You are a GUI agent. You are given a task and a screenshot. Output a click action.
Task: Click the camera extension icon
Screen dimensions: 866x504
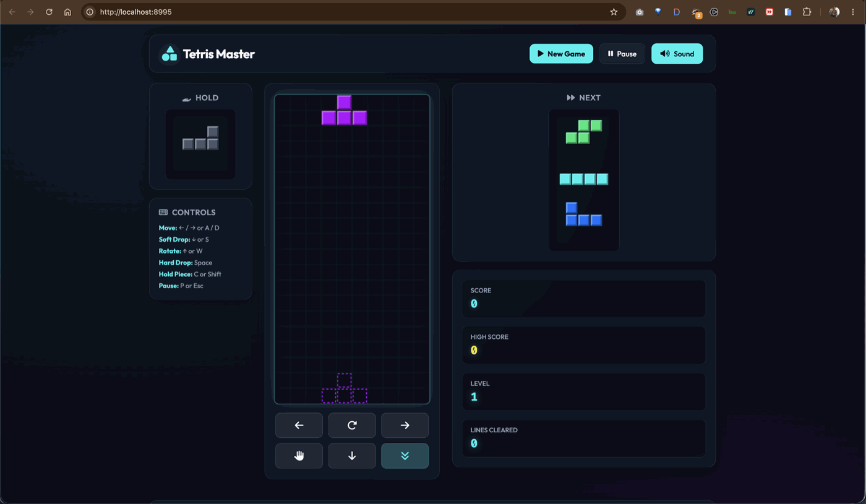coord(640,12)
